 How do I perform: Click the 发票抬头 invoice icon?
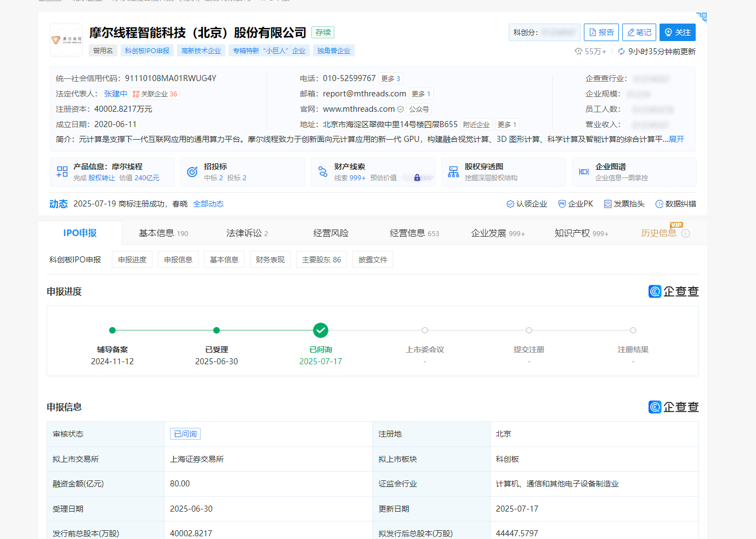(607, 204)
